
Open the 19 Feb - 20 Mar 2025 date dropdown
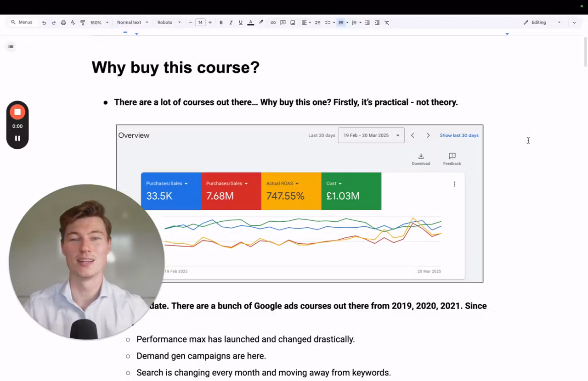371,135
